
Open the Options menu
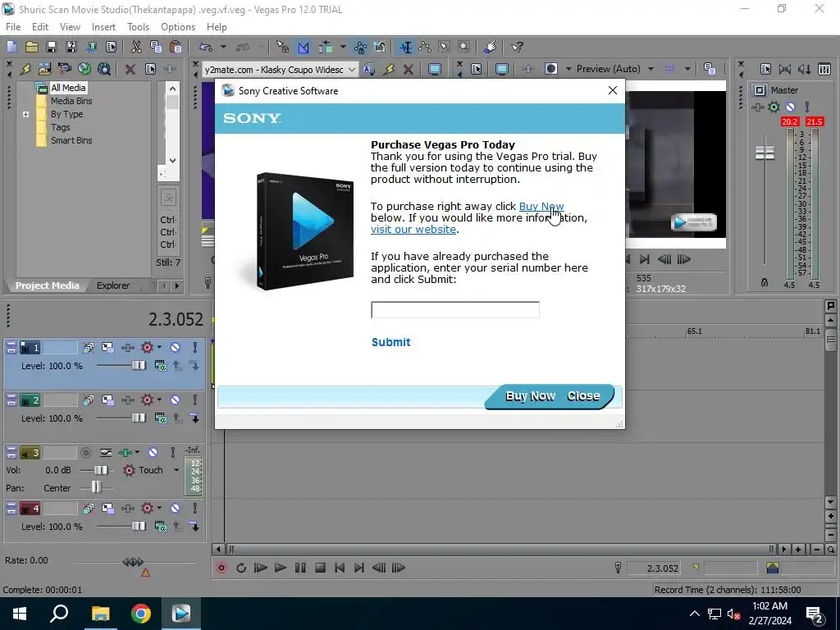(x=178, y=27)
